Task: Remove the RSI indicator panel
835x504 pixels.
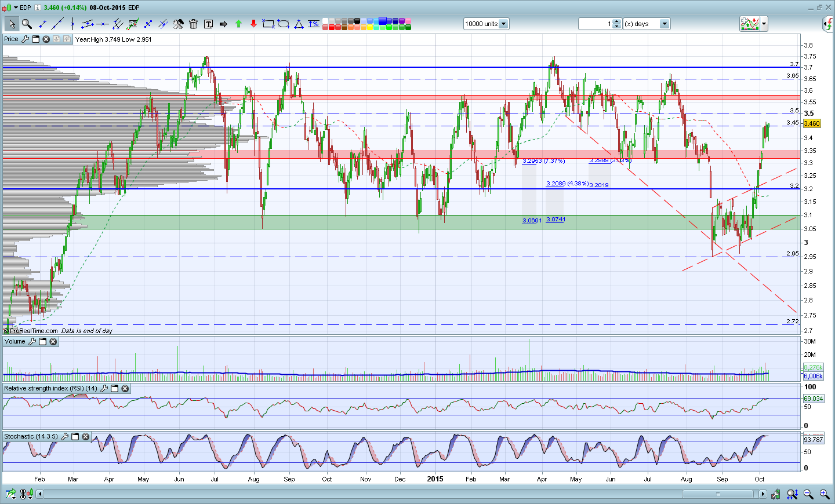Action: (125, 389)
